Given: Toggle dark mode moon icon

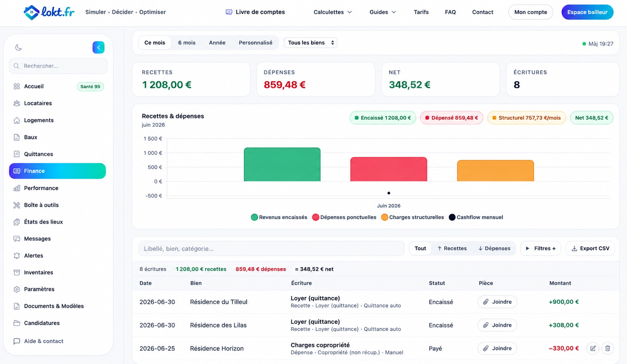Looking at the screenshot, I should pyautogui.click(x=18, y=48).
